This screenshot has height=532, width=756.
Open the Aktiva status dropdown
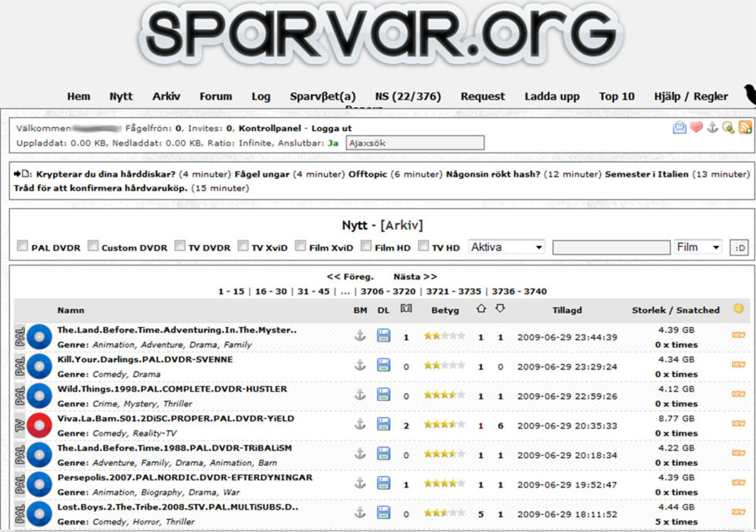point(506,247)
